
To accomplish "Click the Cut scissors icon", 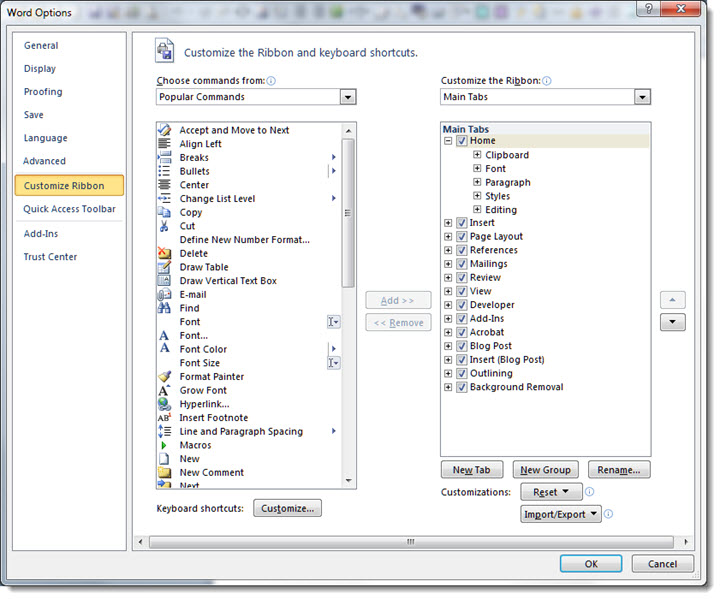I will point(164,226).
